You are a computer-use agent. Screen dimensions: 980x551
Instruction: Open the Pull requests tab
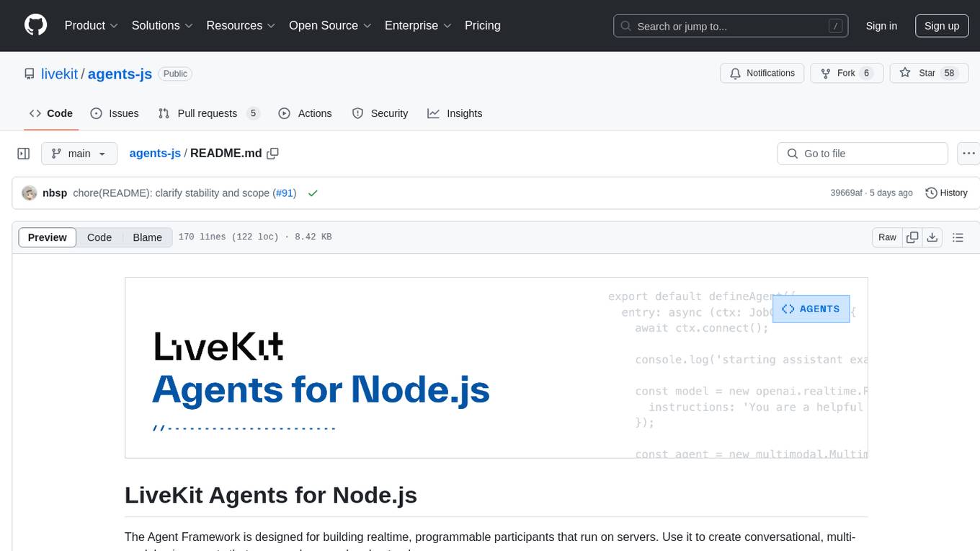click(208, 113)
